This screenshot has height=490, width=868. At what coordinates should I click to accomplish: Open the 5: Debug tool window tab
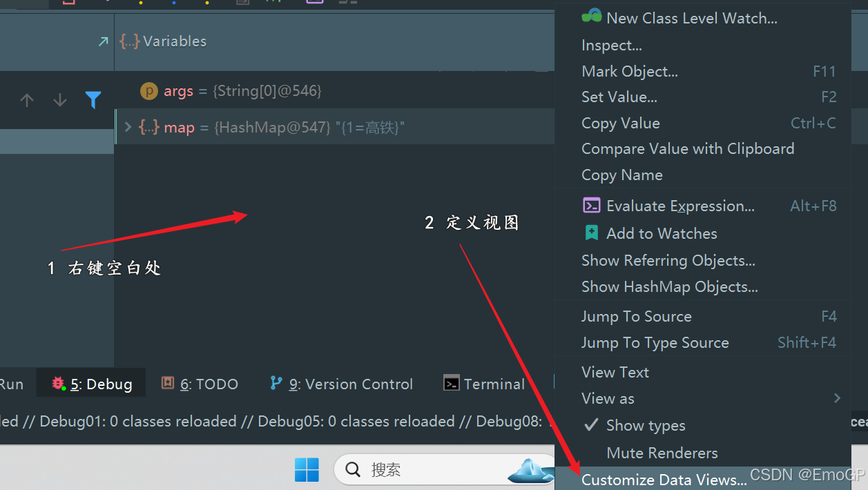91,384
